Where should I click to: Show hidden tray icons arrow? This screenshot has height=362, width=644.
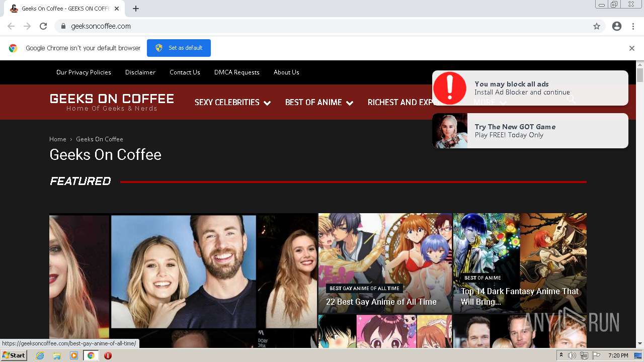pyautogui.click(x=561, y=355)
